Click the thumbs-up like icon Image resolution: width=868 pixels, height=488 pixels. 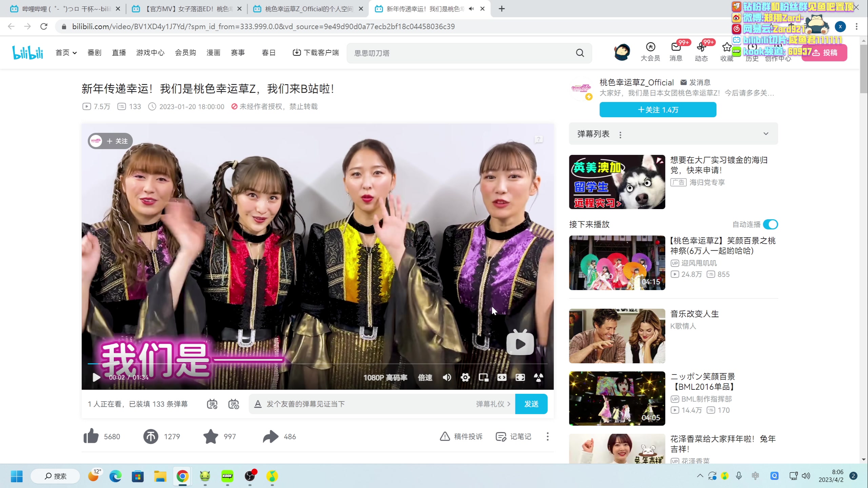91,436
